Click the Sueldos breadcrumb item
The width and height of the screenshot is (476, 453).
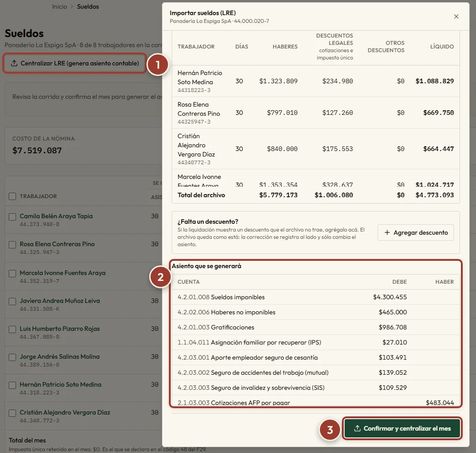click(x=88, y=7)
